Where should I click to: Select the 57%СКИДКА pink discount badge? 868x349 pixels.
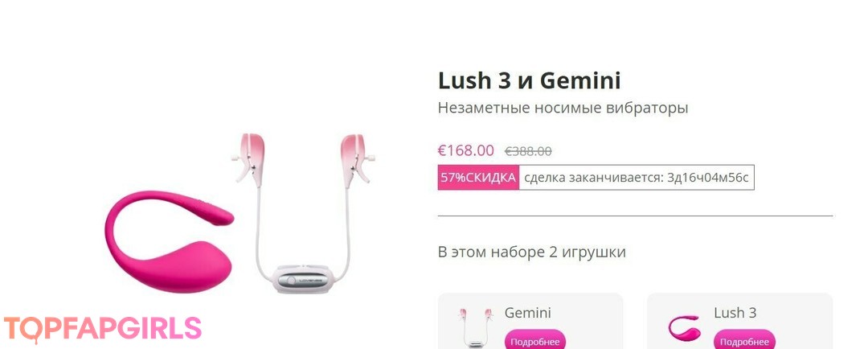pyautogui.click(x=478, y=177)
